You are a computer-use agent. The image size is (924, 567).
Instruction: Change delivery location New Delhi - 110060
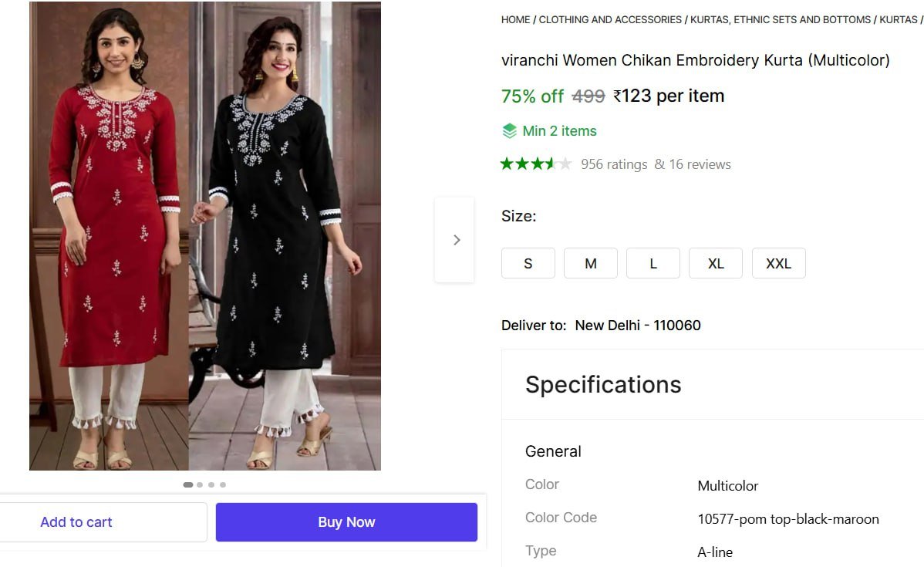coord(637,326)
